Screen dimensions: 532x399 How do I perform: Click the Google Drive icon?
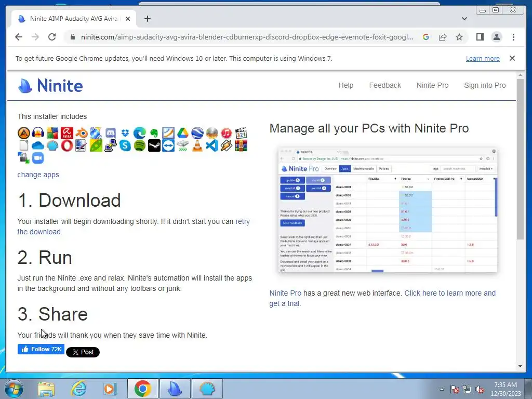[183, 133]
